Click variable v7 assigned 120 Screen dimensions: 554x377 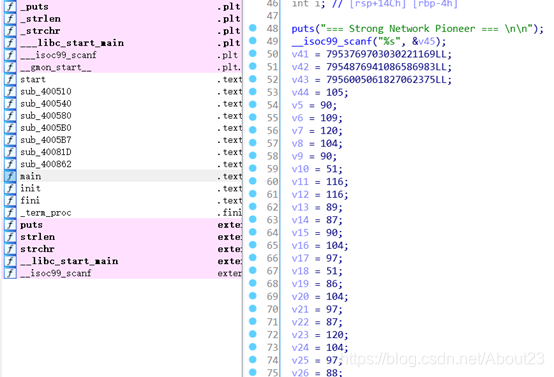297,130
